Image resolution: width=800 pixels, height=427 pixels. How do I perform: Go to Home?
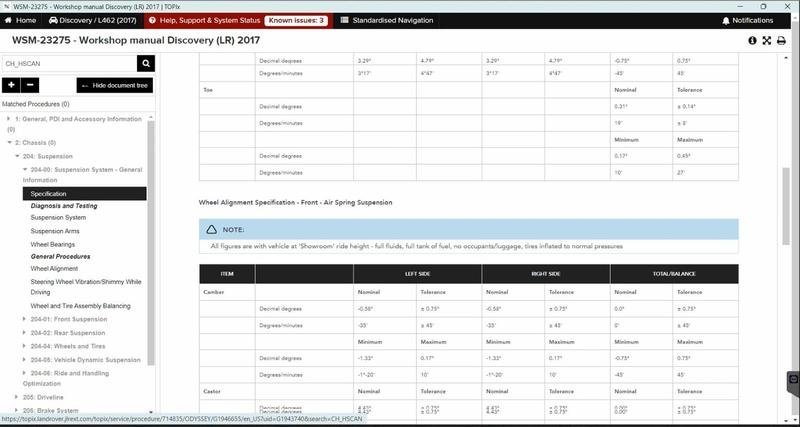click(21, 20)
